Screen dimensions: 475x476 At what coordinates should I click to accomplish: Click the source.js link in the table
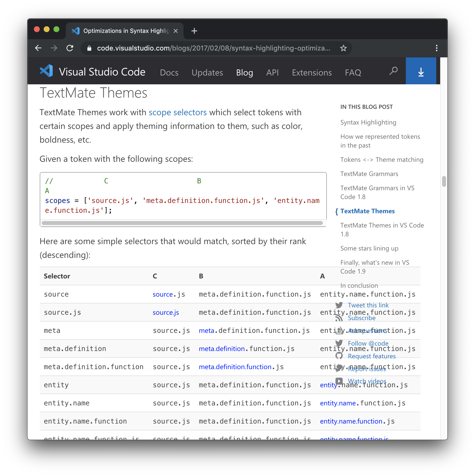coord(165,312)
